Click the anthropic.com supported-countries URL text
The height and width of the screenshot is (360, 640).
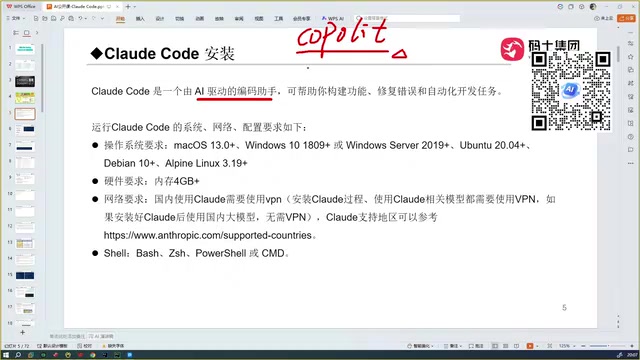point(208,236)
